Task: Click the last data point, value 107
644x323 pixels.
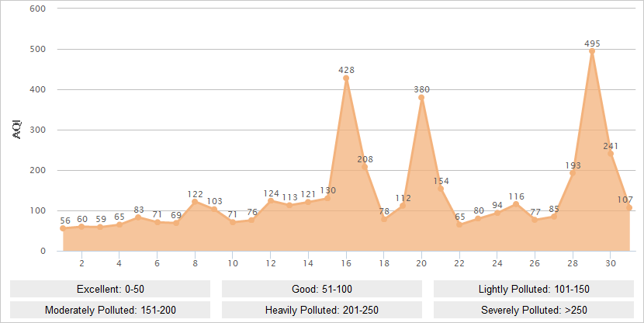Action: click(629, 207)
